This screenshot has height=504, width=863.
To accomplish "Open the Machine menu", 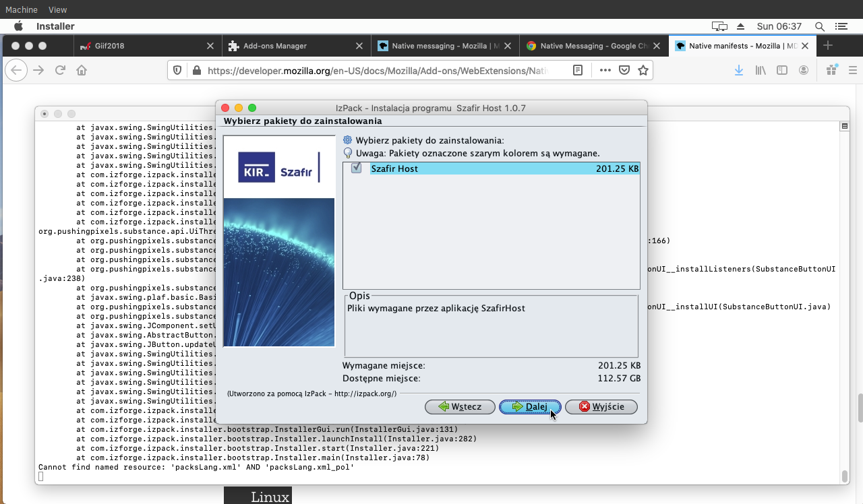I will [x=22, y=9].
